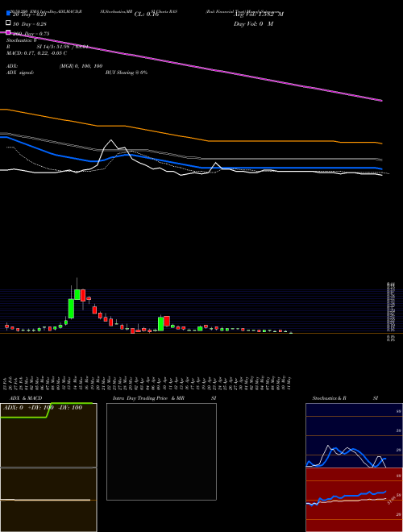Screen dimensions: 403x532
Task: Click the 'Stochastics: 0' readout
Action: (x=22, y=40)
